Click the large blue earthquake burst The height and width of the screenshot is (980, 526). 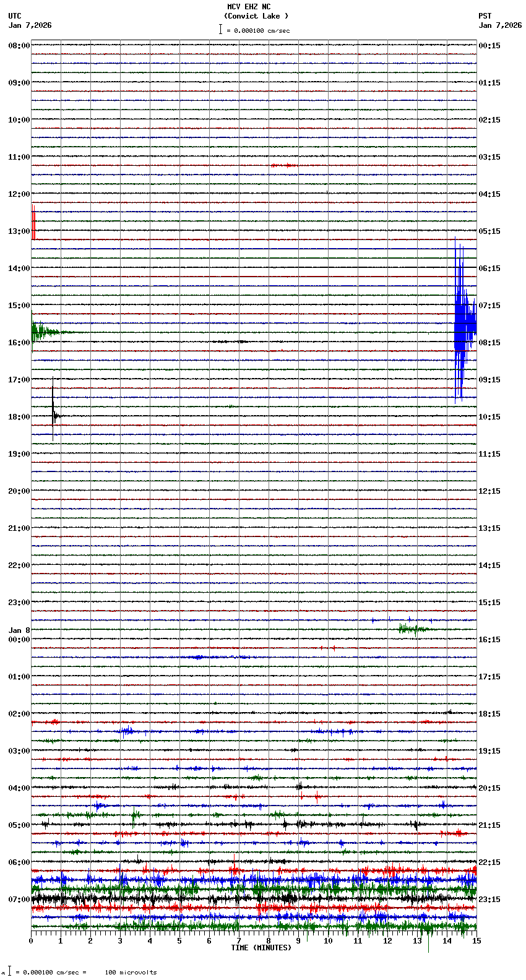tap(465, 322)
